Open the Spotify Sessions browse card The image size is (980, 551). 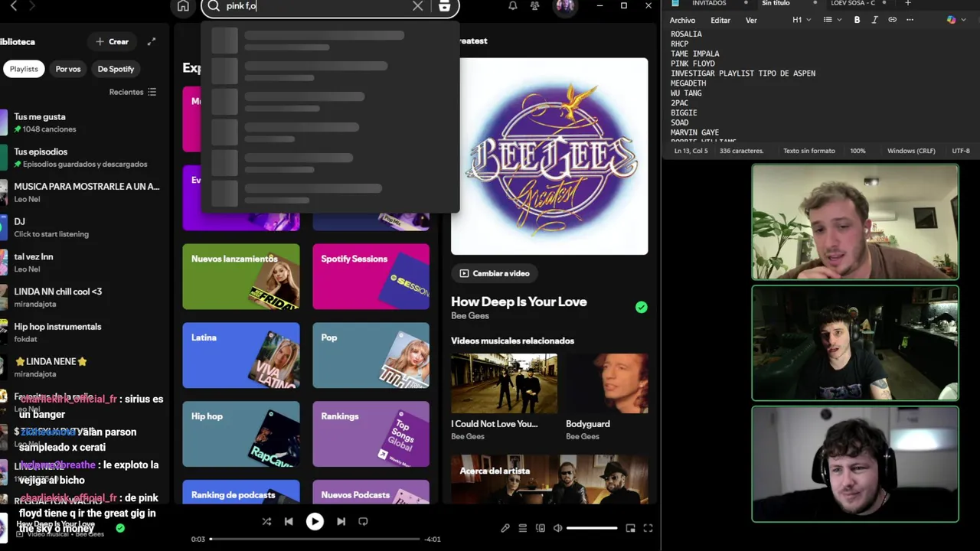pos(371,276)
